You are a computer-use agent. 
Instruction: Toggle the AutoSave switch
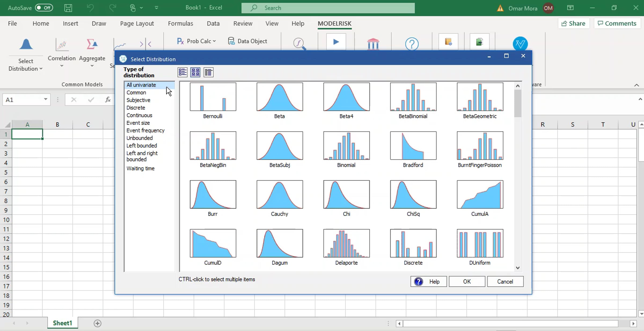(x=44, y=8)
